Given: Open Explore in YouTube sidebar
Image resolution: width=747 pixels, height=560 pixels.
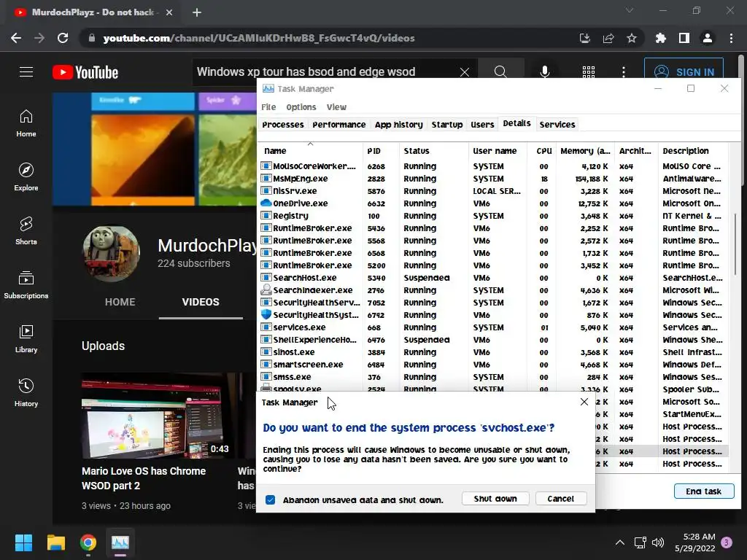Looking at the screenshot, I should pos(26,177).
